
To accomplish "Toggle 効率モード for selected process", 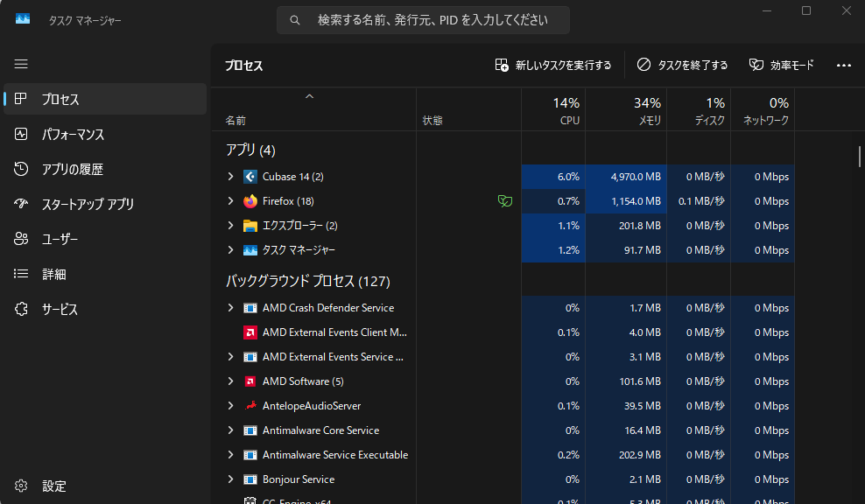I will [x=782, y=66].
